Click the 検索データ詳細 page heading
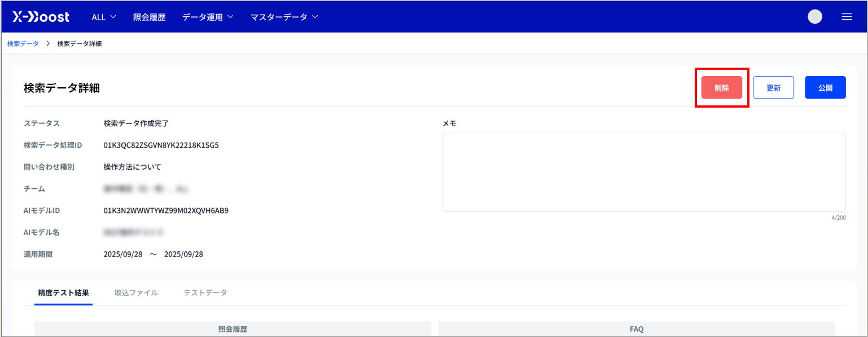The image size is (868, 337). (62, 87)
